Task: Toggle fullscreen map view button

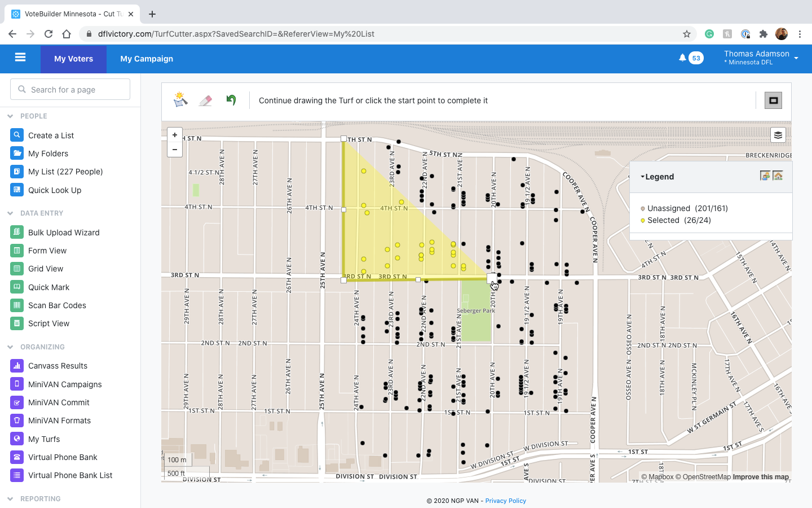Action: pos(773,100)
